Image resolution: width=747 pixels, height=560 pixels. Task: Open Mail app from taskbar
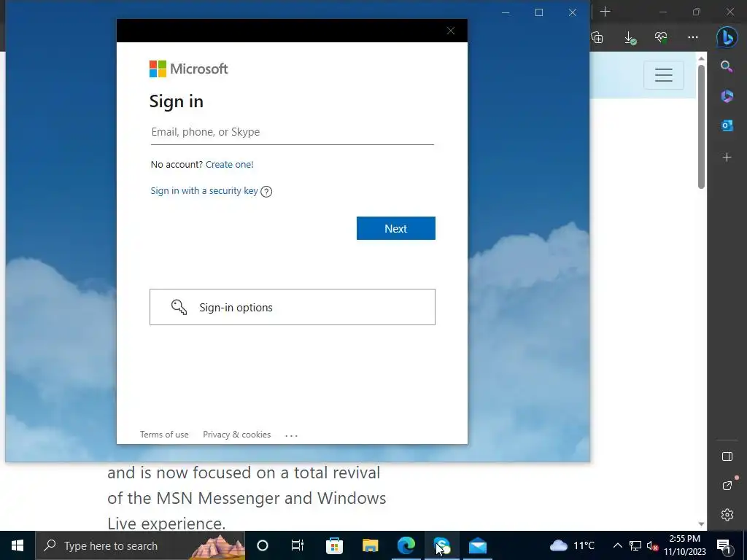pyautogui.click(x=477, y=545)
